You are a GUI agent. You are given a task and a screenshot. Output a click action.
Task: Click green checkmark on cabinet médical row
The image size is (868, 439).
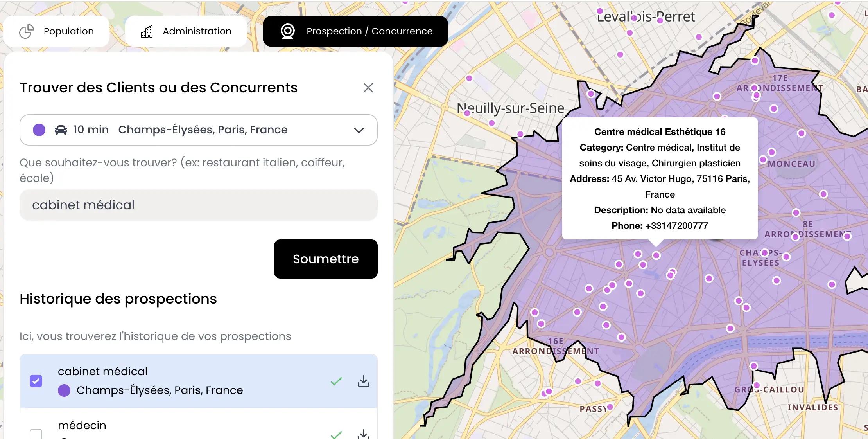tap(336, 381)
